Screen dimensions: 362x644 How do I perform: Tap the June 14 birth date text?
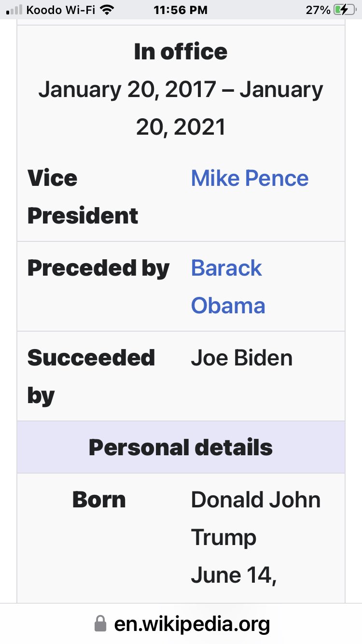click(x=234, y=575)
